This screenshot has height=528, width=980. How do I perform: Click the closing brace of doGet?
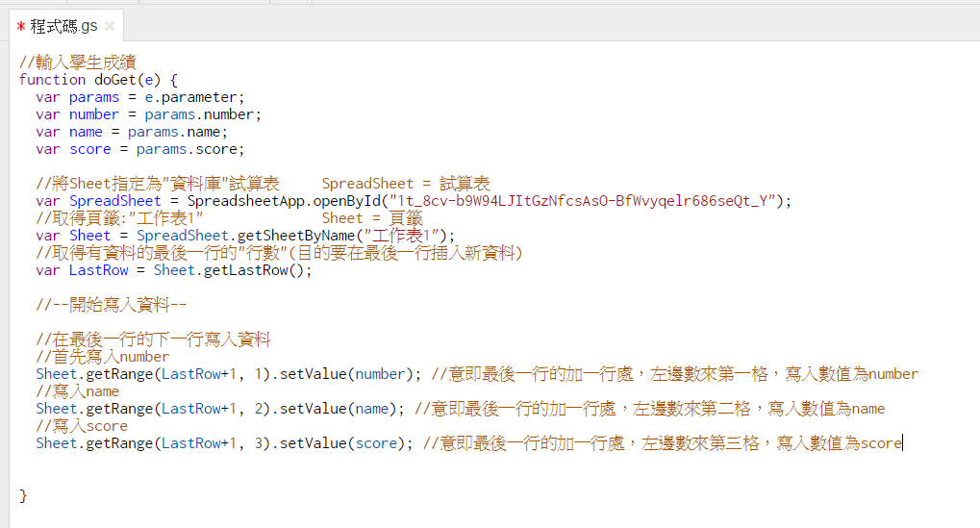coord(23,495)
